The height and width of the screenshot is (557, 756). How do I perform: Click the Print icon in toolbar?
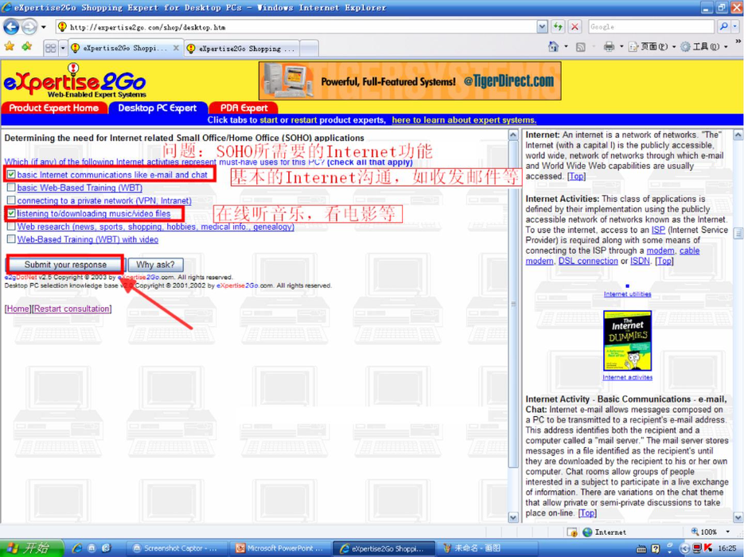[609, 48]
